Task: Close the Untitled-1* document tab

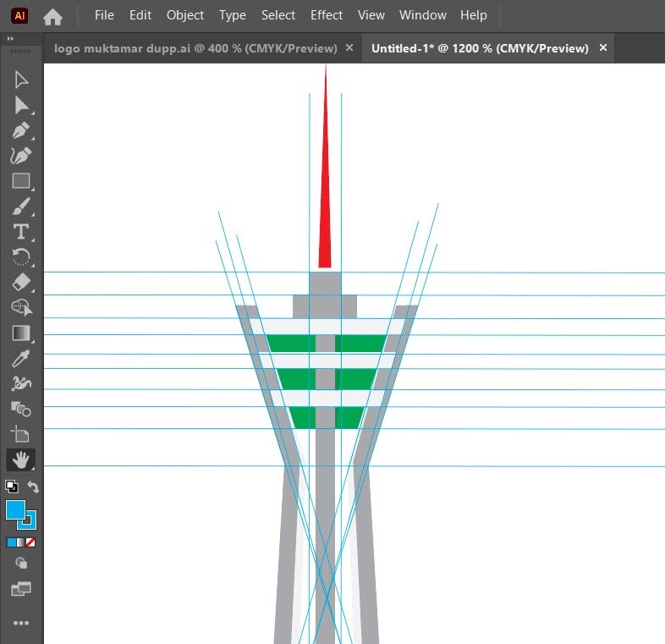Action: coord(603,47)
